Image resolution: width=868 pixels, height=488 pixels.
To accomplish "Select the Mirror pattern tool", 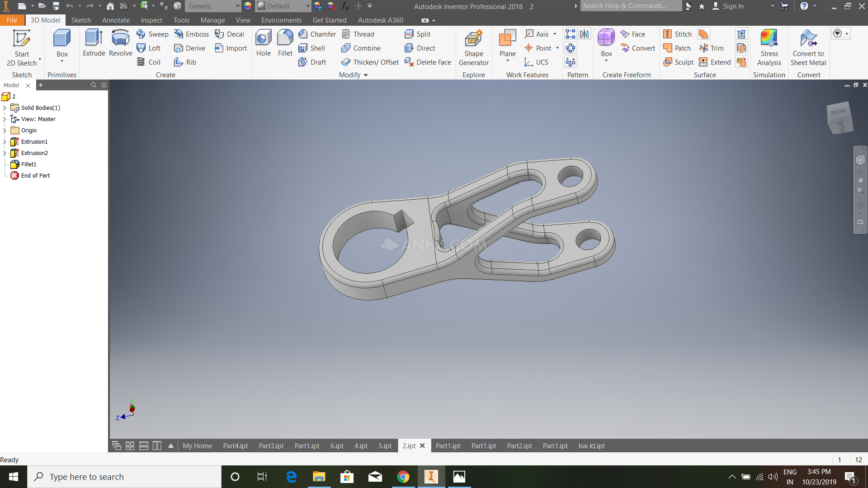I will (x=585, y=34).
